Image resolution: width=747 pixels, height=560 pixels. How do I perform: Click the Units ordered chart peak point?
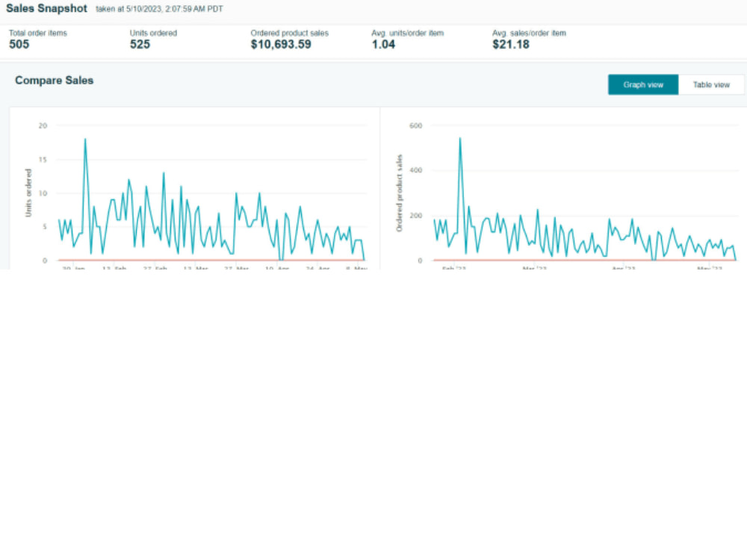(85, 139)
